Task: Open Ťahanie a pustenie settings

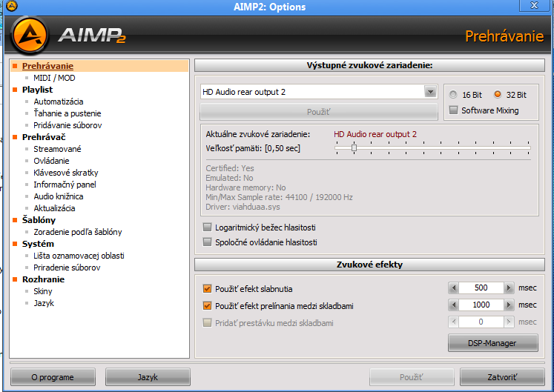Action: [67, 113]
